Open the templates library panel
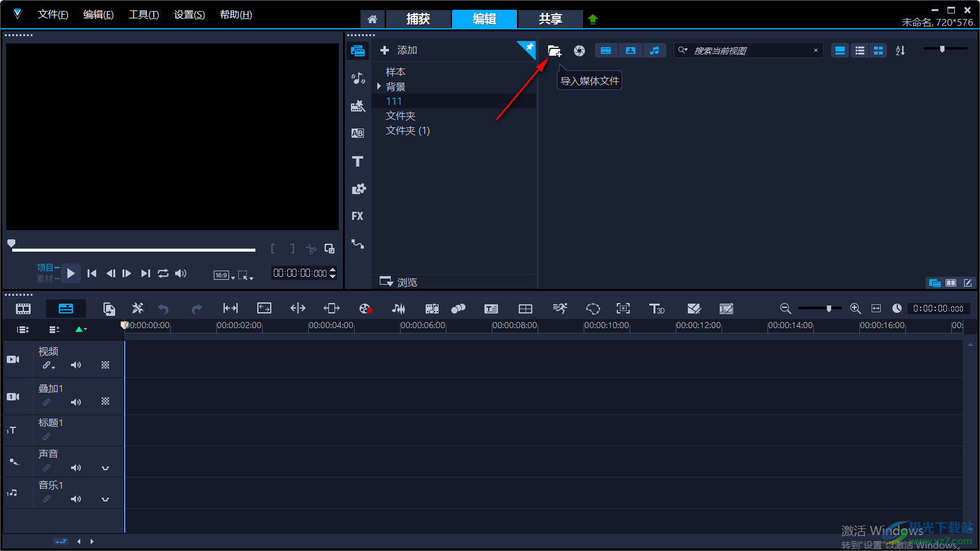Viewport: 980px width, 551px height. 358,106
